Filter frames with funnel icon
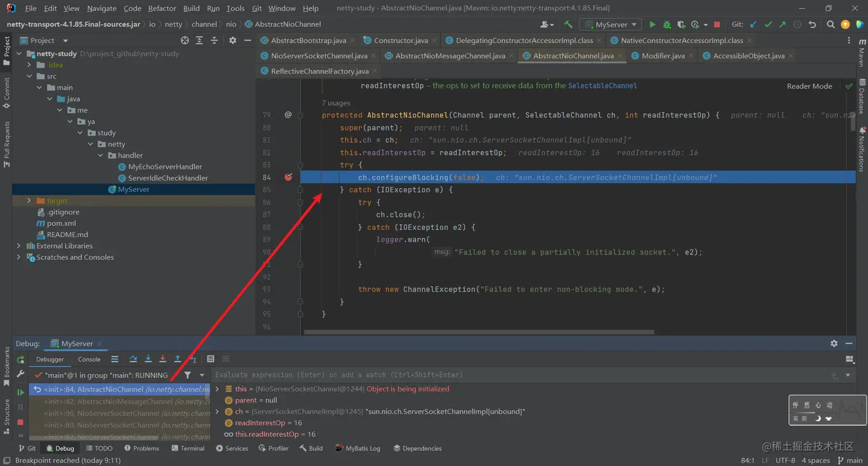 188,375
